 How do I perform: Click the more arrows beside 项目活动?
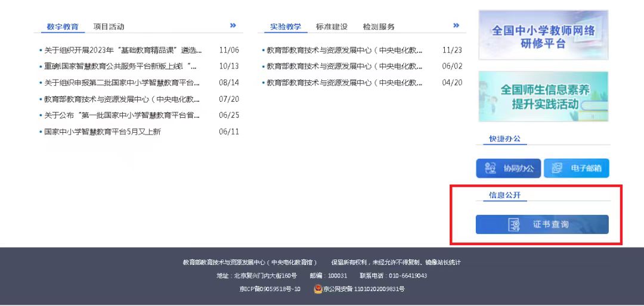pyautogui.click(x=233, y=26)
